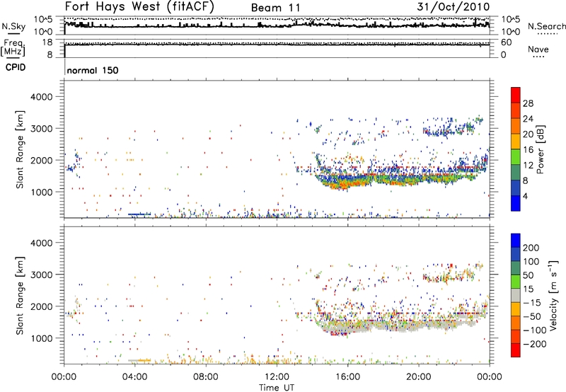Click the '60' Nave axis tick label

[x=506, y=42]
